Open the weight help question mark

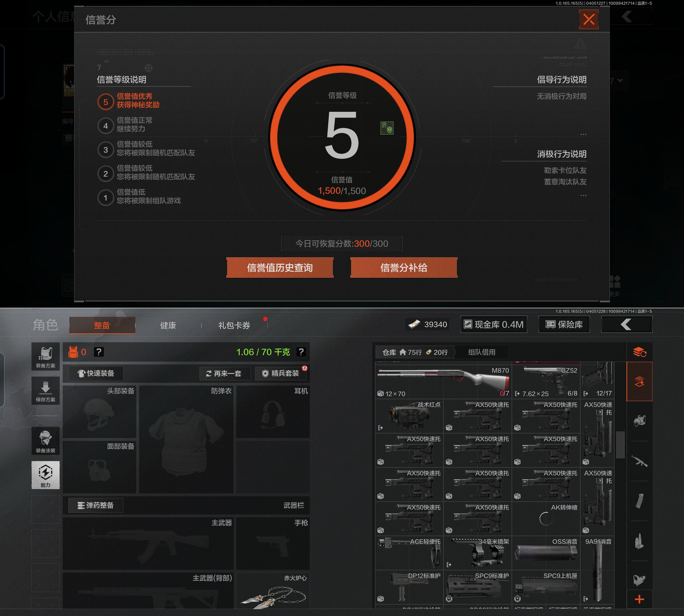[301, 352]
